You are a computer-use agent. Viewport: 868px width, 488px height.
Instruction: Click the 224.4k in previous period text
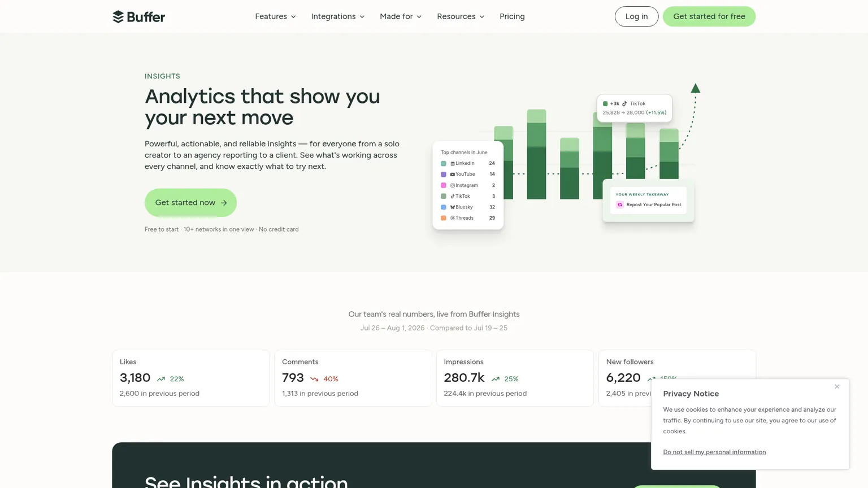pos(485,394)
